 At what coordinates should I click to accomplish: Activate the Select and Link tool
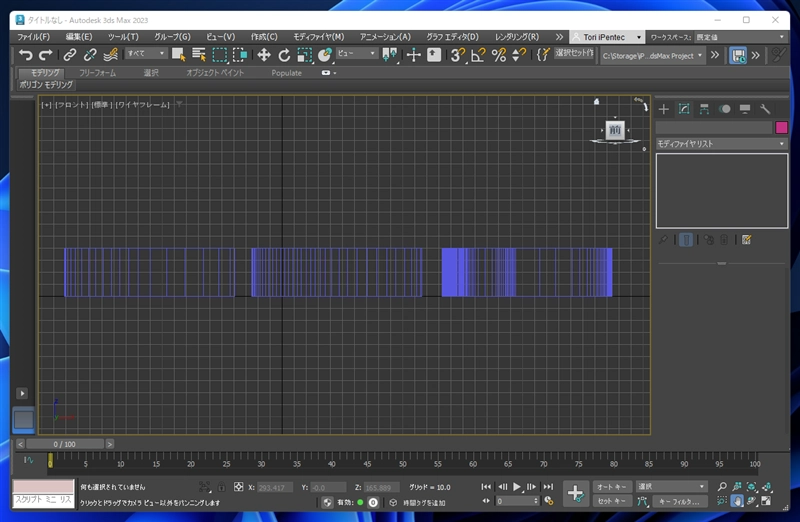coord(69,55)
